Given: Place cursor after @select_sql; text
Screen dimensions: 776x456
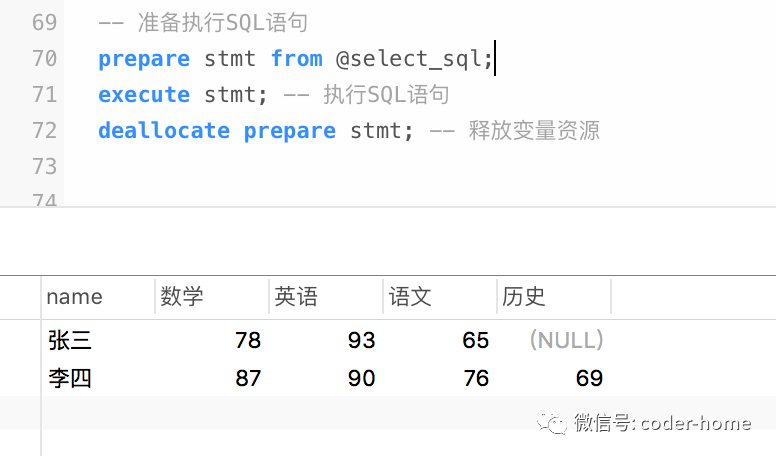Looking at the screenshot, I should point(495,59).
